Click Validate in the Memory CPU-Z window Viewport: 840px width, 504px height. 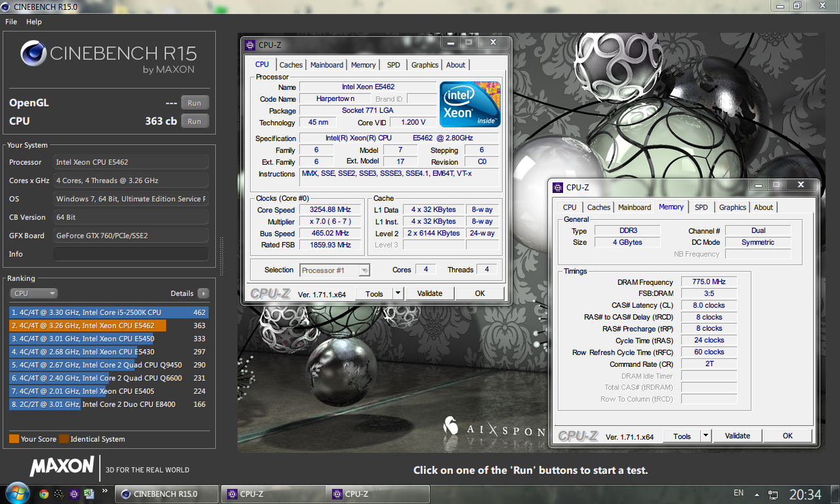(738, 436)
